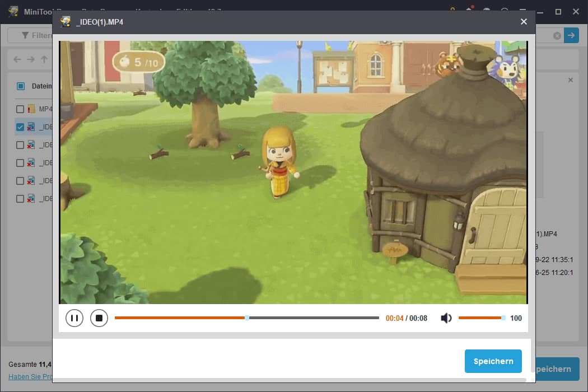Click the video preview frame
Viewport: 588px width, 392px height.
coord(293,172)
